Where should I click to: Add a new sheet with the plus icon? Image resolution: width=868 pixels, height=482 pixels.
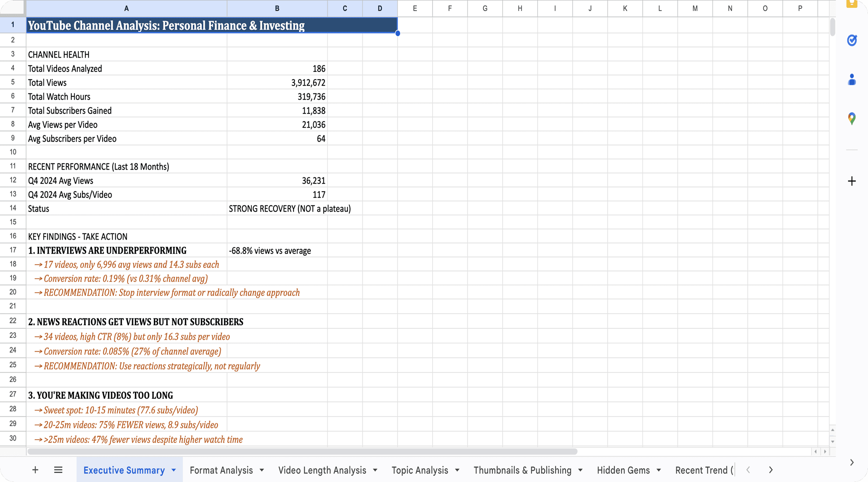35,470
